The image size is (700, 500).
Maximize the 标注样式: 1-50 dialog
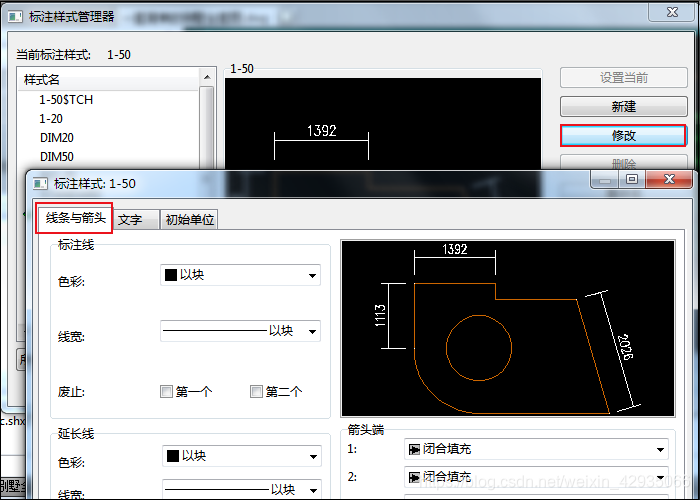click(632, 179)
